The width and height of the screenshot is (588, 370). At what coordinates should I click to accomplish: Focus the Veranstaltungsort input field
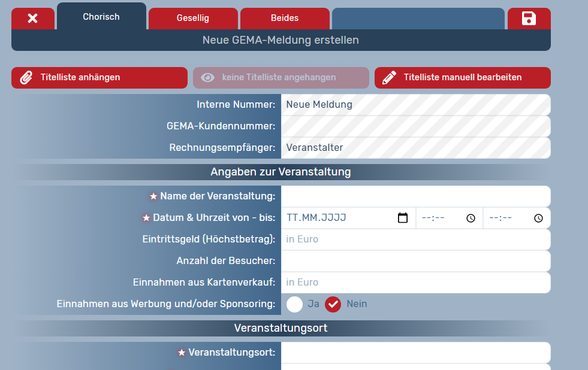415,353
